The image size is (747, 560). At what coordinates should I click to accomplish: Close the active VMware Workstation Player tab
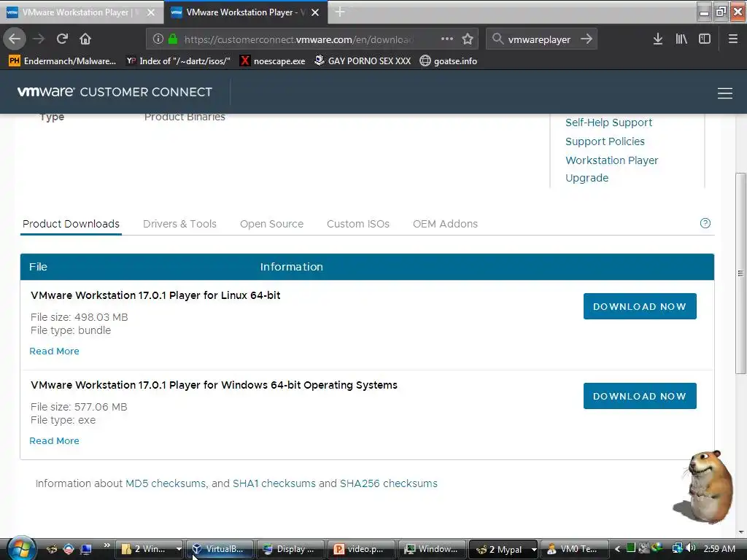click(315, 12)
